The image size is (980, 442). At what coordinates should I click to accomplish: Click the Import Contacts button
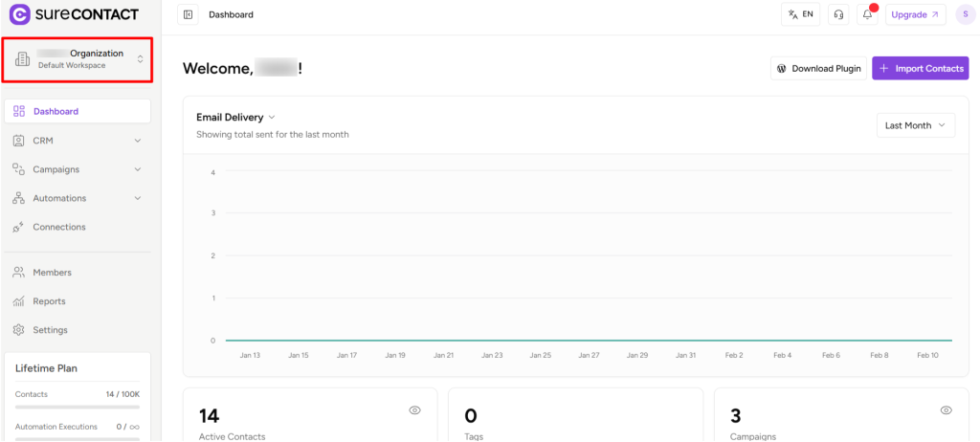tap(920, 68)
